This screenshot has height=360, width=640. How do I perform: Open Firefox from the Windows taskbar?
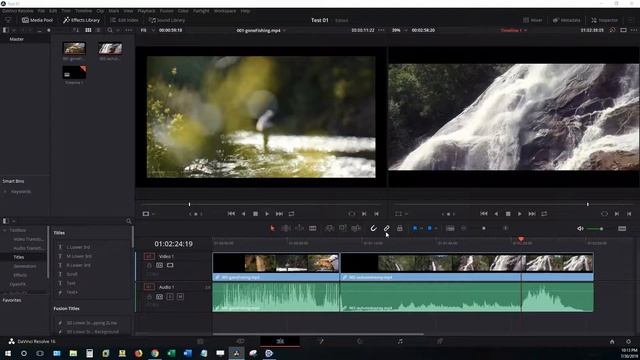pyautogui.click(x=138, y=353)
